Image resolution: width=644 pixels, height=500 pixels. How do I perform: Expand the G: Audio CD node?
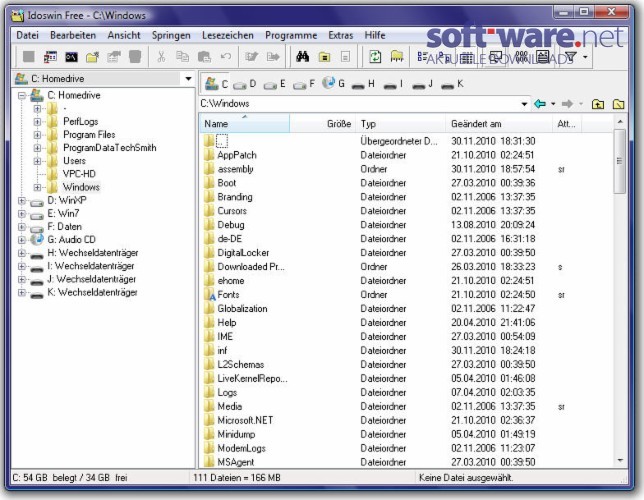(22, 240)
